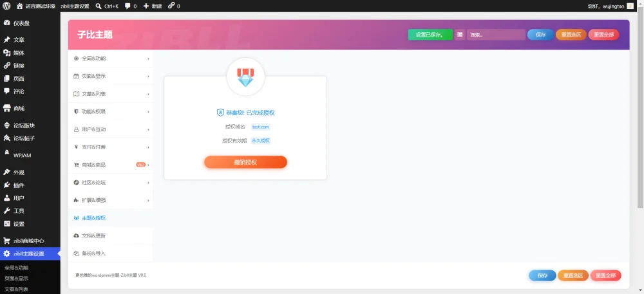Viewport: 644px width, 294px height.
Task: Click bottom blue 保存 button
Action: tap(542, 275)
